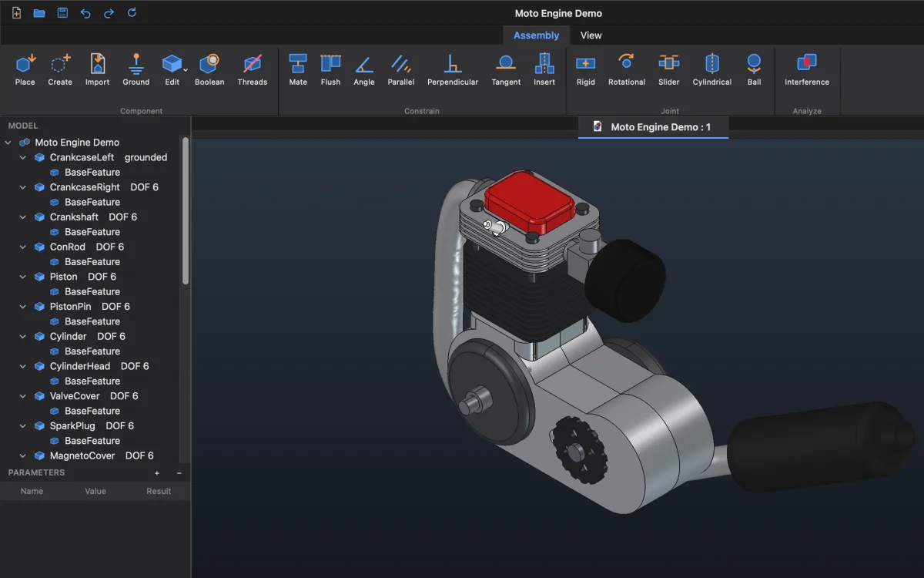This screenshot has width=924, height=578.
Task: Switch to the Assembly ribbon tab
Action: point(537,35)
